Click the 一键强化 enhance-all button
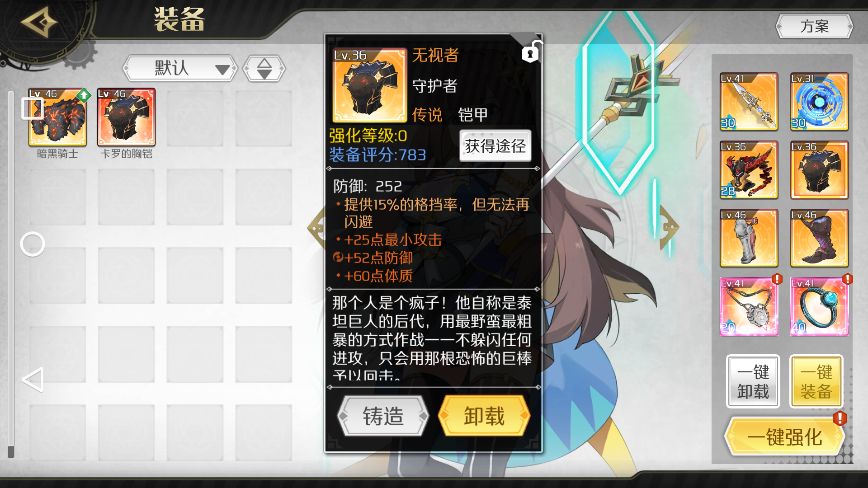Image resolution: width=868 pixels, height=488 pixels. pyautogui.click(x=785, y=436)
